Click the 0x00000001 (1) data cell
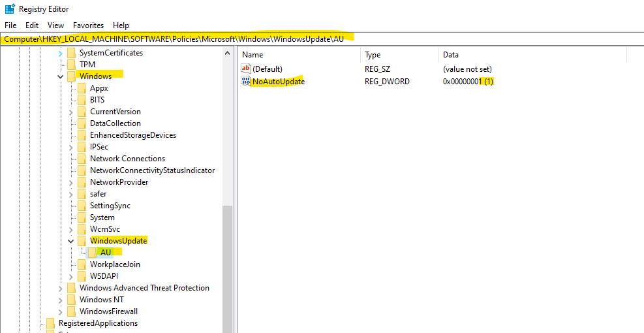The image size is (644, 333). click(x=468, y=82)
